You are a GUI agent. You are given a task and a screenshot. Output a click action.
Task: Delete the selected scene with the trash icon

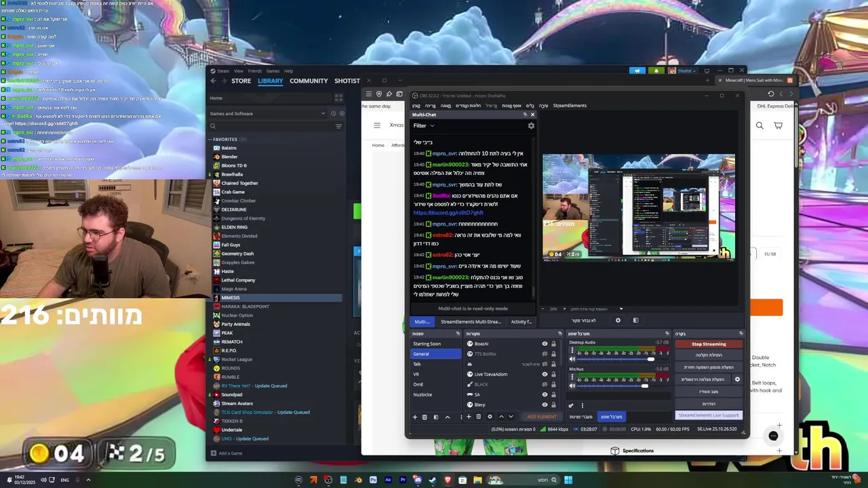click(425, 417)
